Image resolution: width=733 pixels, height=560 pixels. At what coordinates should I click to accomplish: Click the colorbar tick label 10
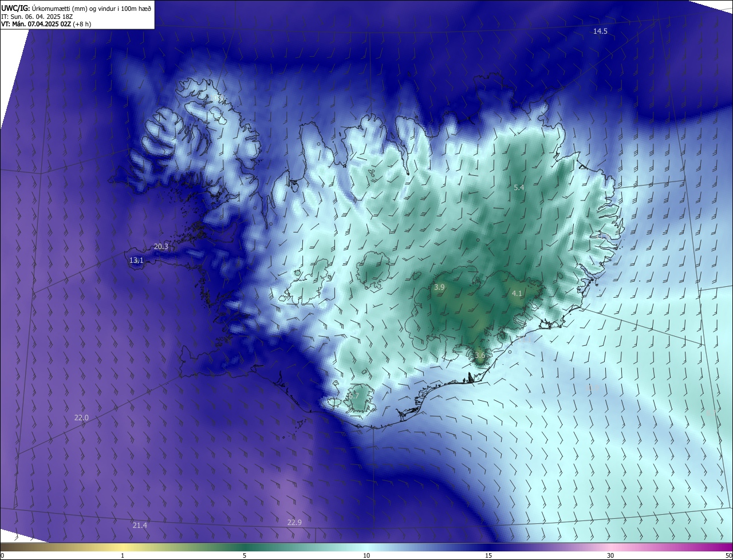[366, 555]
